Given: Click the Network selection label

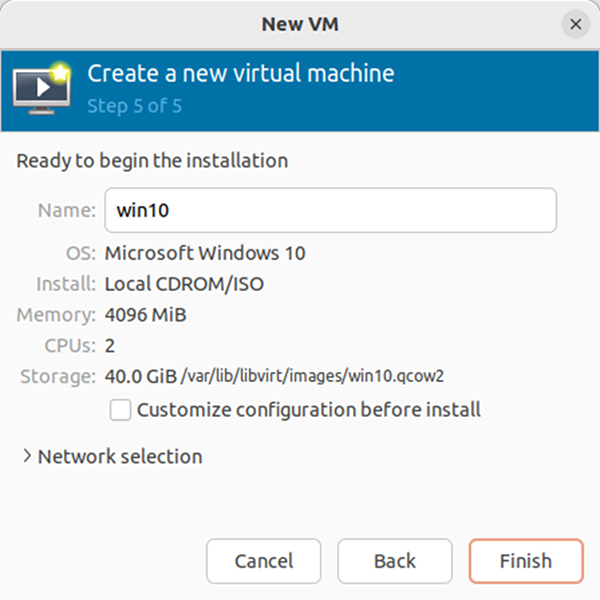Looking at the screenshot, I should coord(120,457).
